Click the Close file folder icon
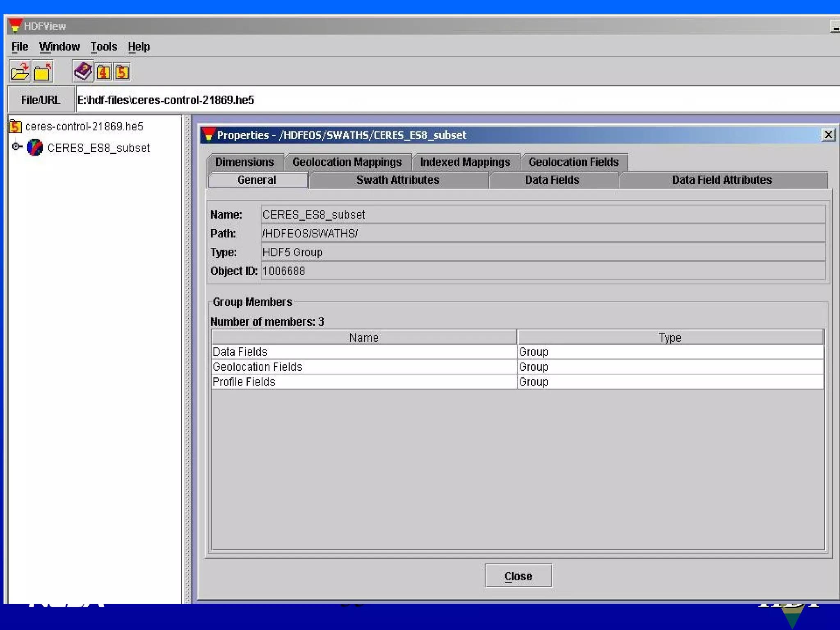840x630 pixels. tap(43, 72)
